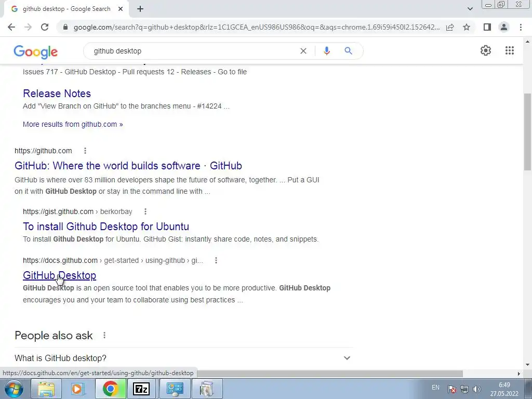Launch Windows Media Player from taskbar

(x=78, y=389)
